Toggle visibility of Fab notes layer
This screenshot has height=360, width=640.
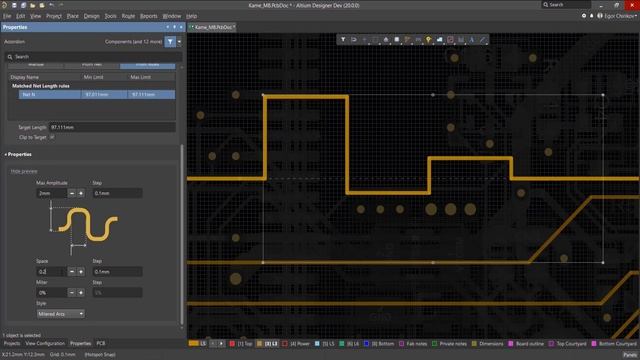(402, 344)
